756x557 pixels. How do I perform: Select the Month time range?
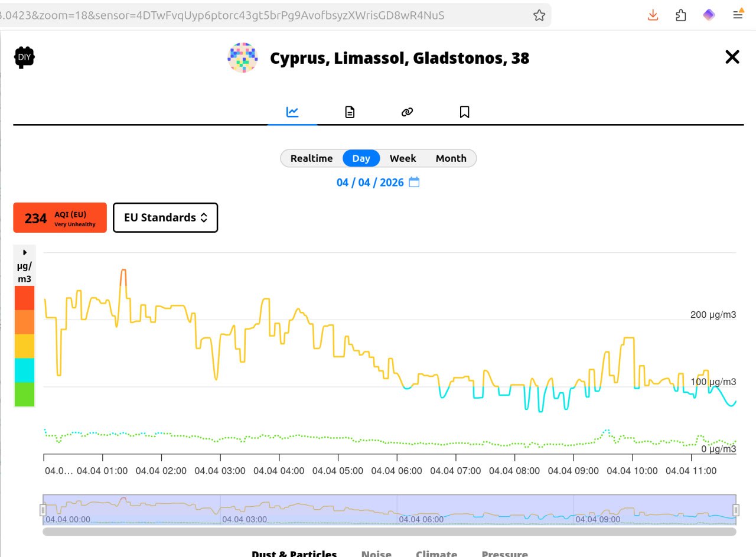[x=451, y=158]
